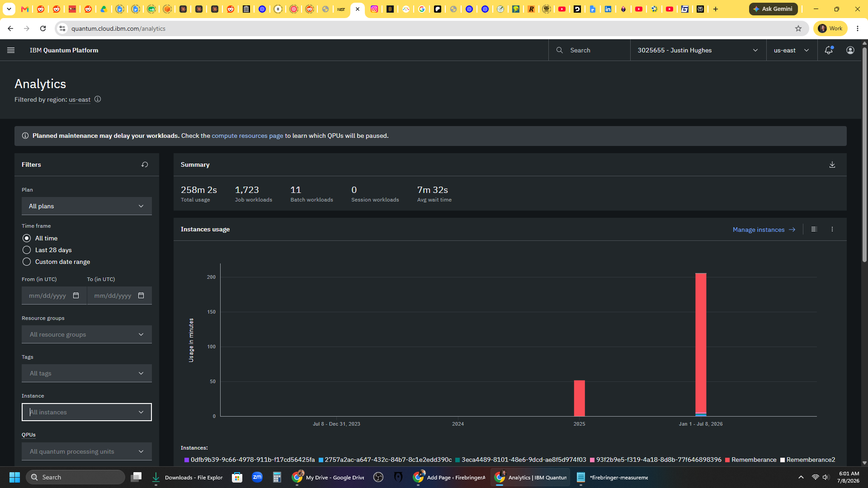Open a new browser tab
The width and height of the screenshot is (868, 488).
[716, 9]
